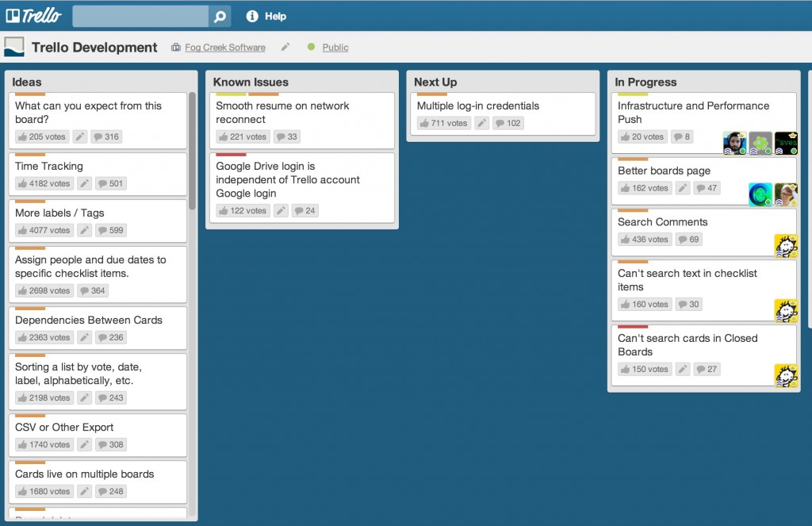
Task: Open the Help link
Action: (275, 17)
